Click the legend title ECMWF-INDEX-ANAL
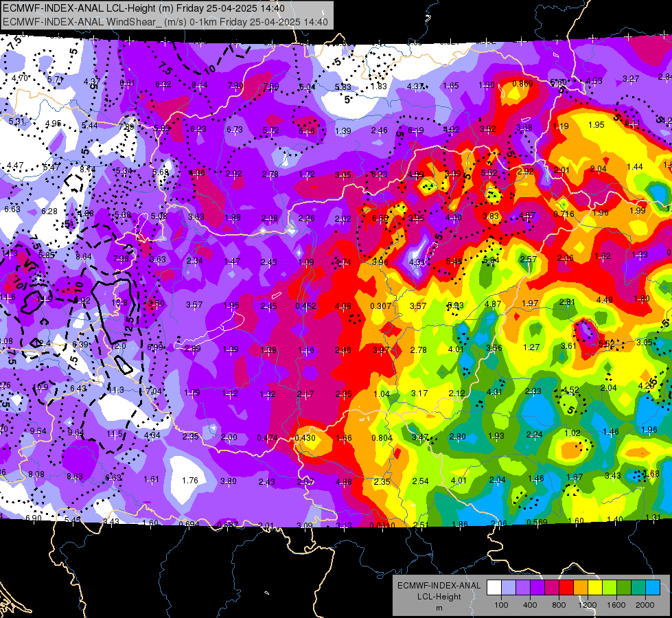 pos(439,586)
